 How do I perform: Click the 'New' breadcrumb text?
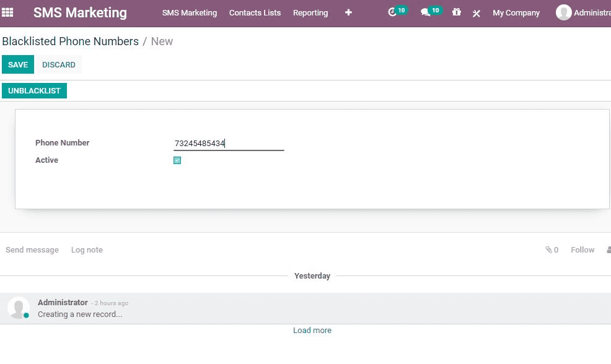pos(162,41)
